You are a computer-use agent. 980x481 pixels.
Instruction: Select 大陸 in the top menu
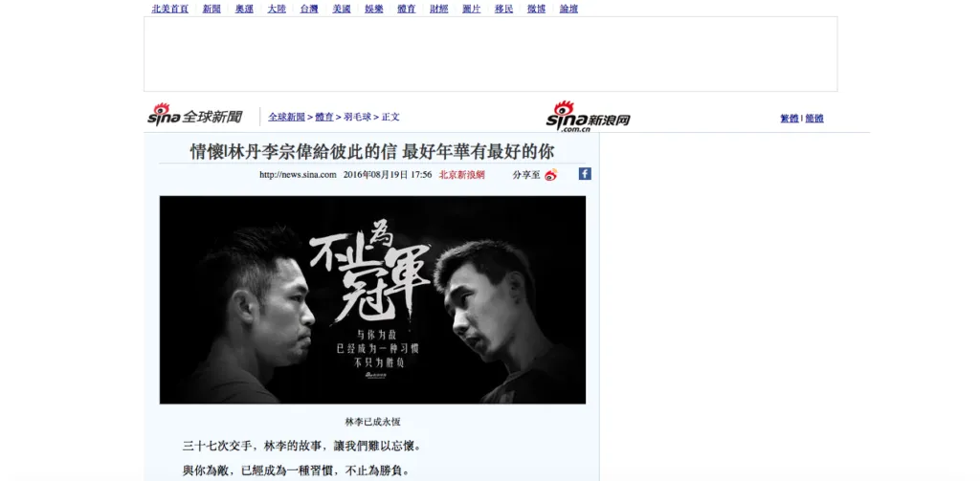click(277, 9)
